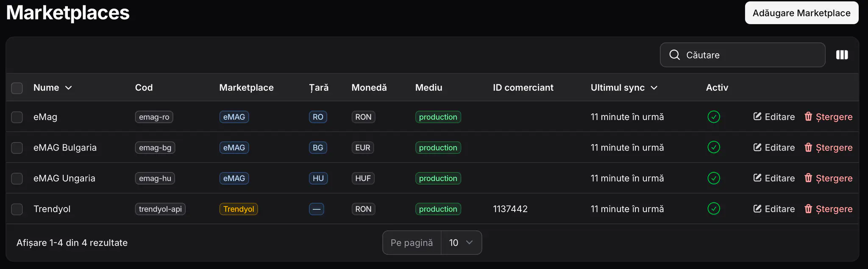
Task: Click the Marketplace column header
Action: [246, 87]
